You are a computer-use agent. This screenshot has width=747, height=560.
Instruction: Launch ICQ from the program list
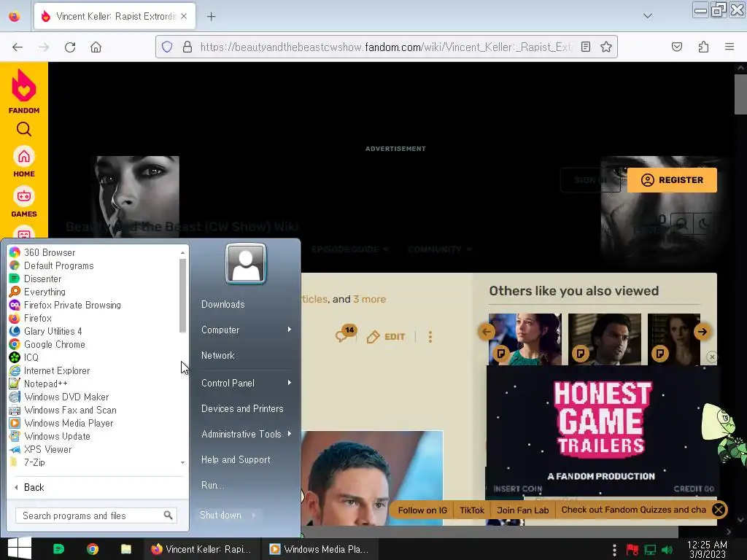[x=31, y=357]
